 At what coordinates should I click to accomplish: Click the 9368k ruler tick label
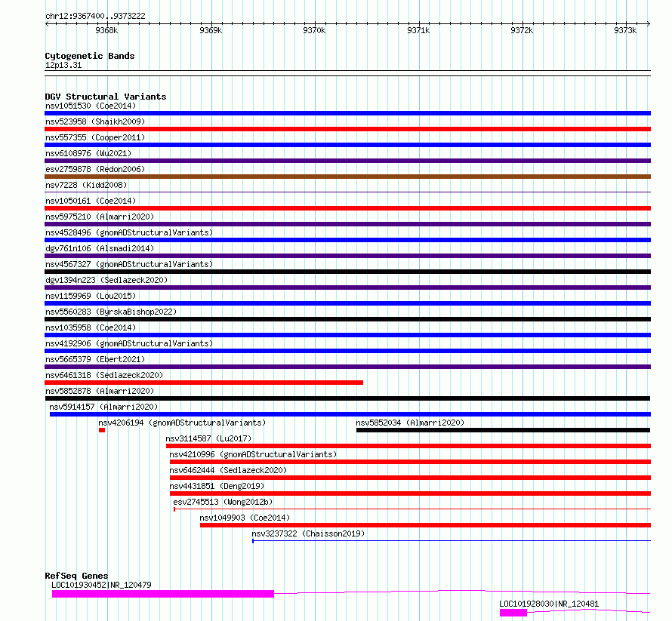tap(106, 30)
